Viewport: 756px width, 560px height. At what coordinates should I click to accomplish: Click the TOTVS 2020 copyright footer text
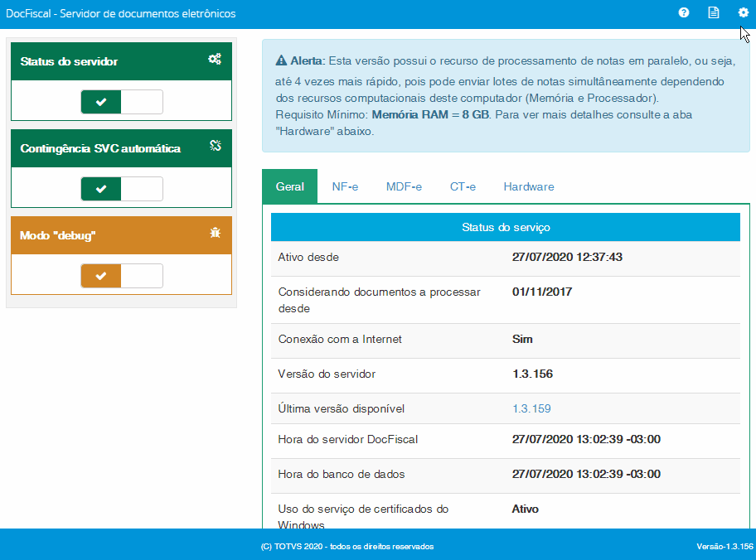click(x=347, y=547)
